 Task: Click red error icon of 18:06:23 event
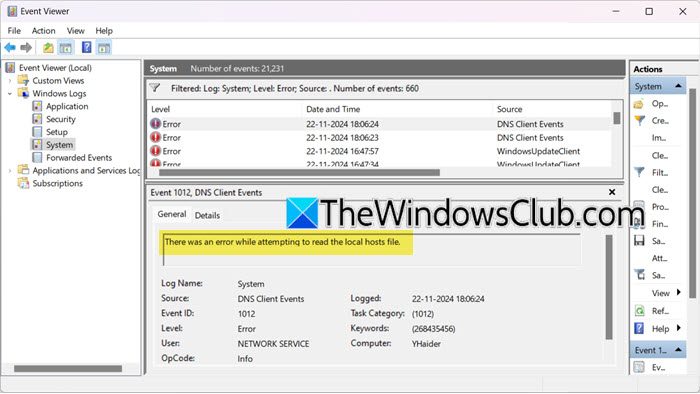pos(155,137)
